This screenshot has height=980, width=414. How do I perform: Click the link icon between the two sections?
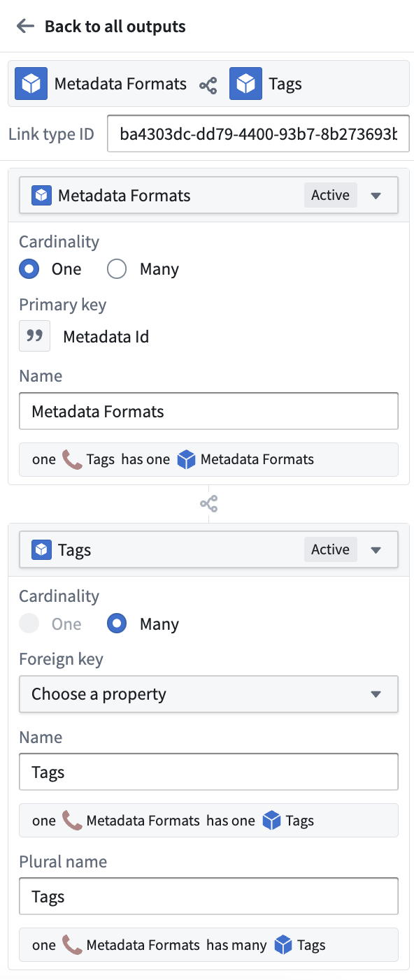(208, 504)
